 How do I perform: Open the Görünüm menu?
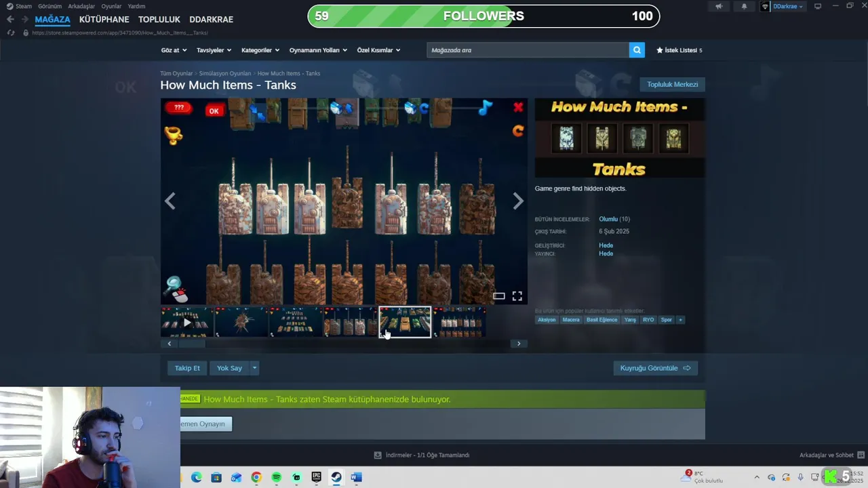(x=50, y=6)
